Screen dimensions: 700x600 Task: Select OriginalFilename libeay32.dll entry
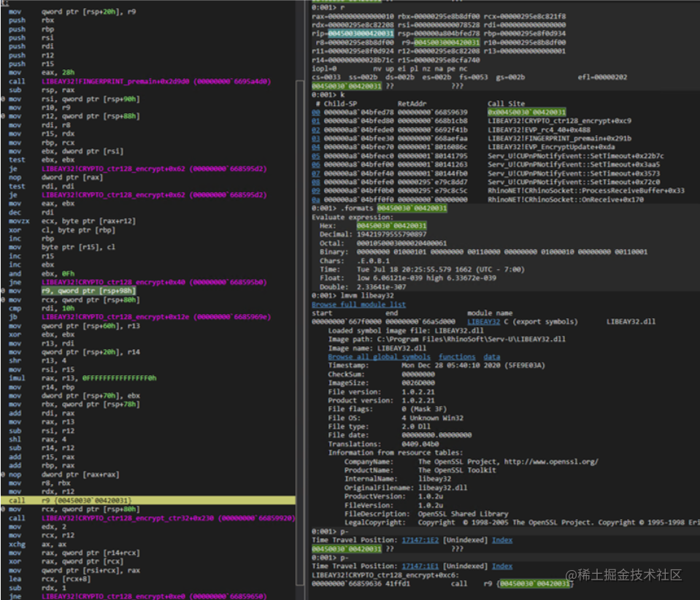406,488
